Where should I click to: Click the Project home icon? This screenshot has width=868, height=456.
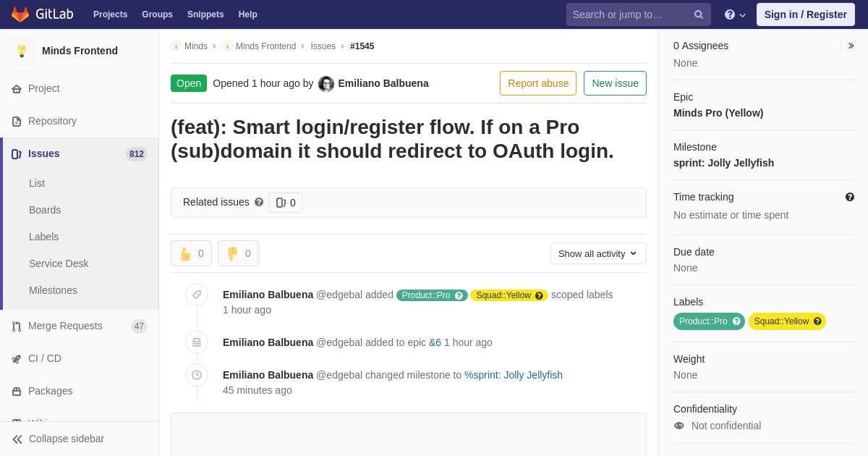click(x=17, y=89)
